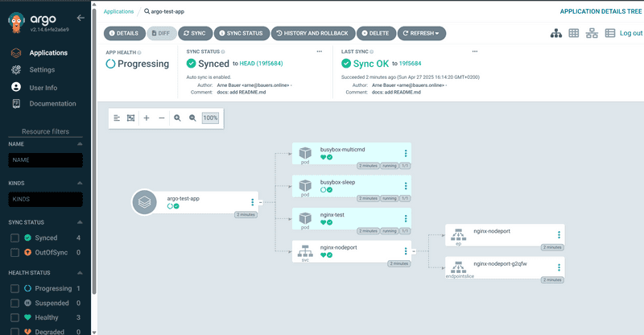This screenshot has height=335, width=644.
Task: Click the Log out link
Action: 631,33
